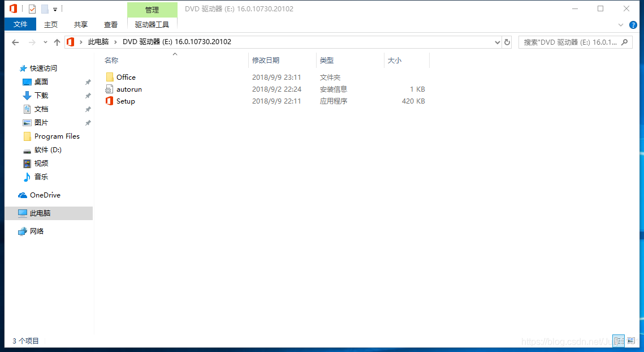Minimize the explorer window

(x=575, y=8)
